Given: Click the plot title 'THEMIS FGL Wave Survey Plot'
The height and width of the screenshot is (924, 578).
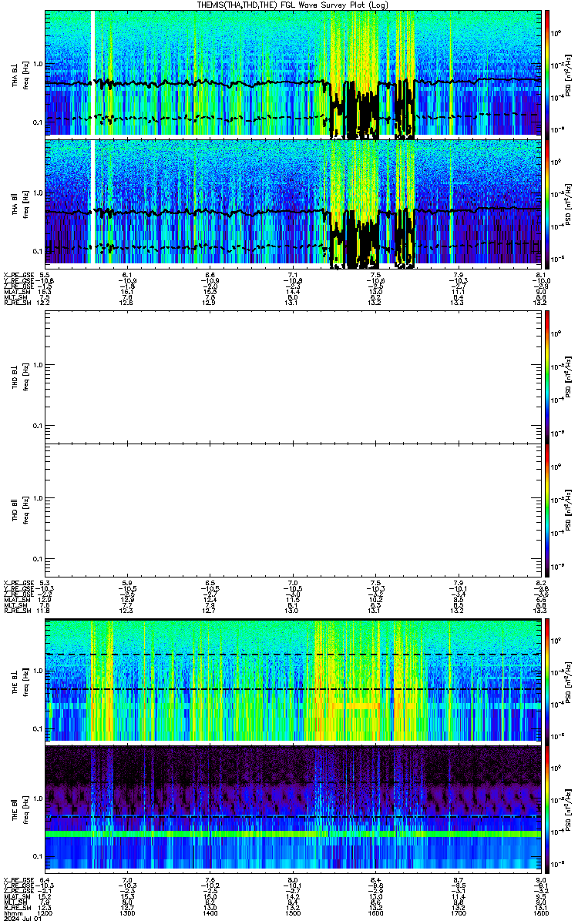Looking at the screenshot, I should pyautogui.click(x=293, y=5).
